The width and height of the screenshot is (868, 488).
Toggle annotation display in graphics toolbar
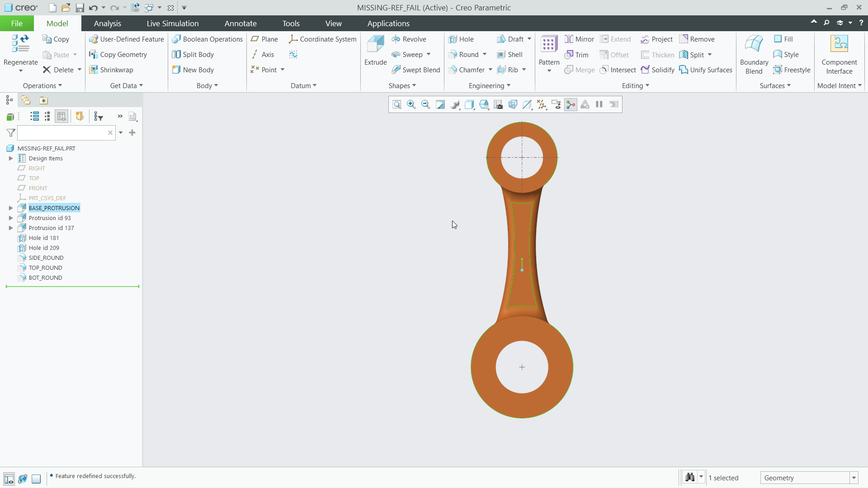556,104
